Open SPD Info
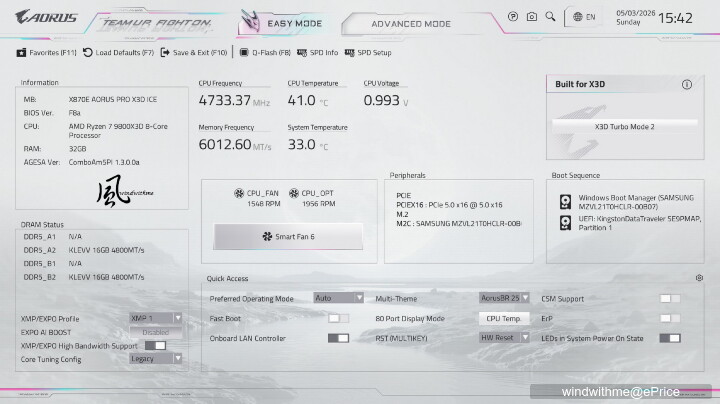The height and width of the screenshot is (404, 720). (317, 53)
